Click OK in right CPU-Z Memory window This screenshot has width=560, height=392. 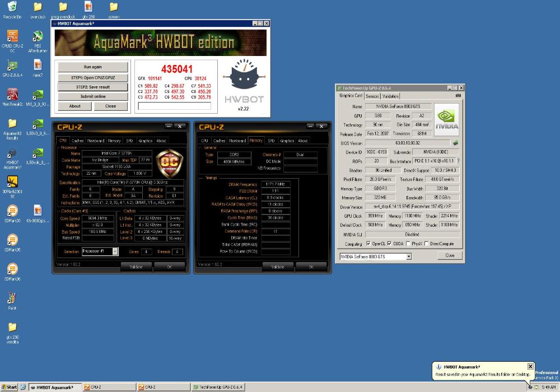click(311, 267)
